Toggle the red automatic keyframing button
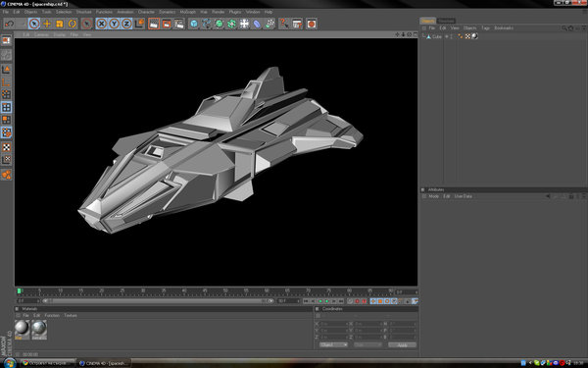 [x=364, y=301]
